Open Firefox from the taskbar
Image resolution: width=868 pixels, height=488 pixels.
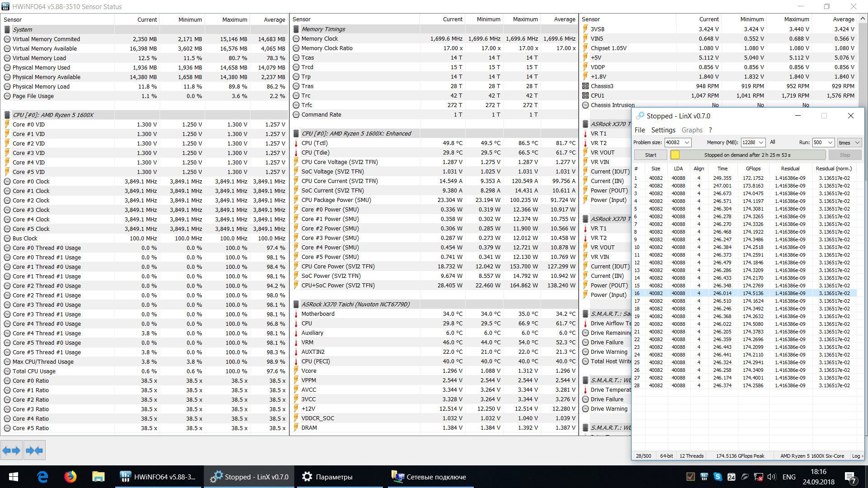point(70,477)
